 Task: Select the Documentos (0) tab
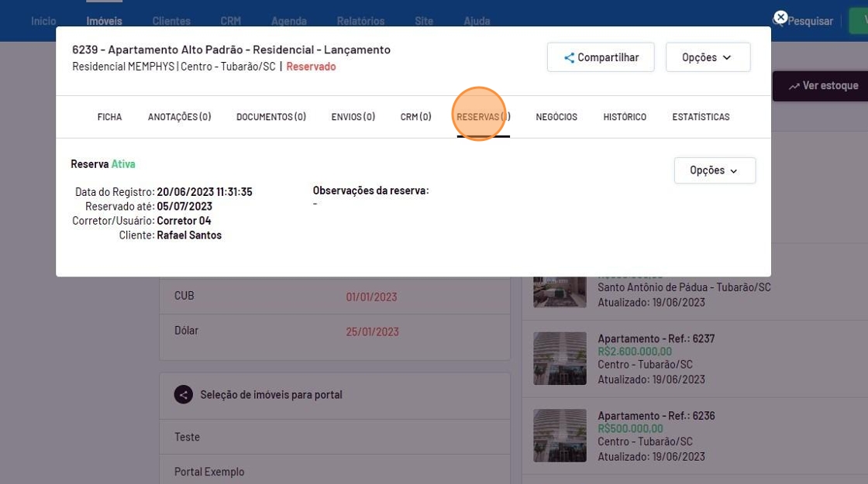tap(271, 117)
